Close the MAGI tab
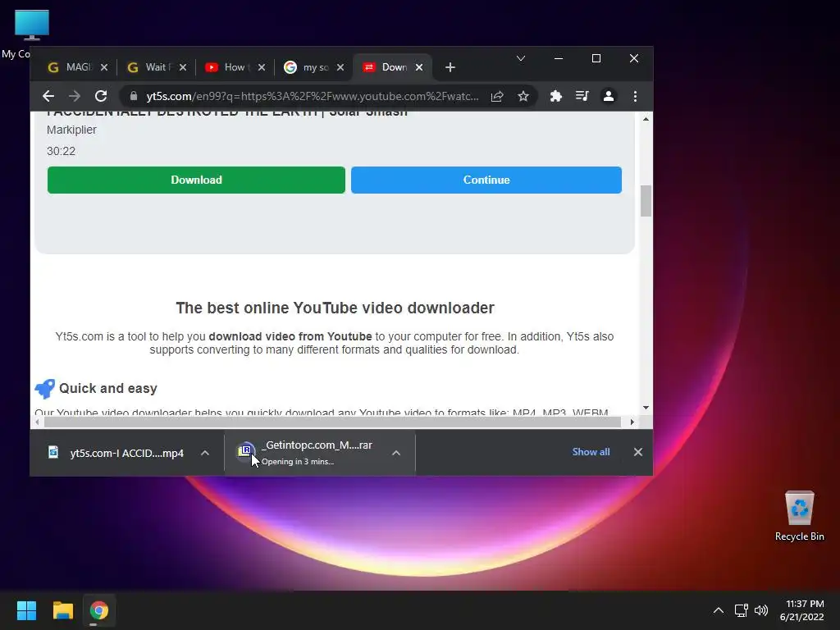The height and width of the screenshot is (630, 840). [104, 67]
